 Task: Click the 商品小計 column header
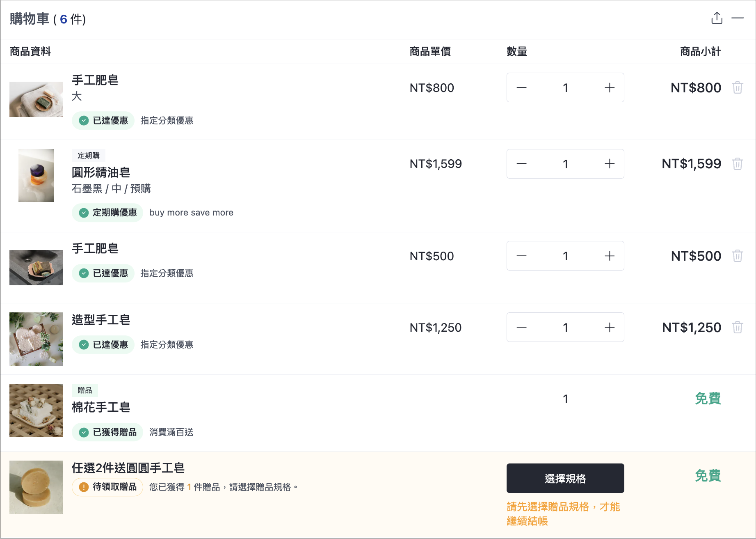(x=700, y=52)
